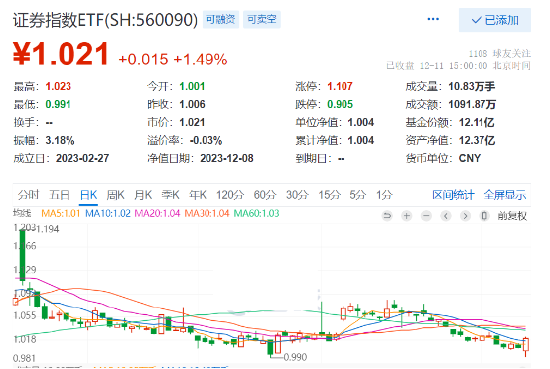Viewport: 550px width, 369px height.
Task: Click the 1108 球友关注 followers text
Action: 500,53
